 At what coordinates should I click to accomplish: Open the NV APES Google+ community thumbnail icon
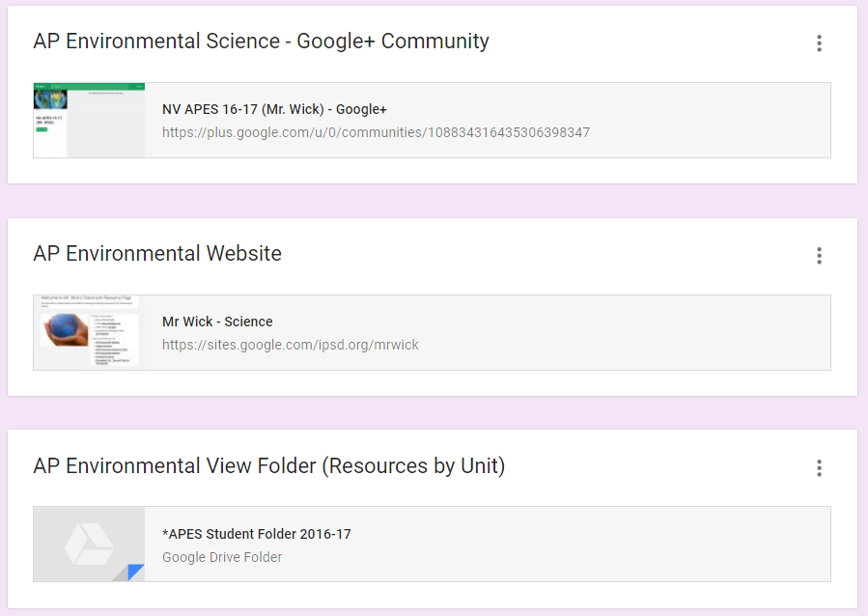(x=88, y=119)
